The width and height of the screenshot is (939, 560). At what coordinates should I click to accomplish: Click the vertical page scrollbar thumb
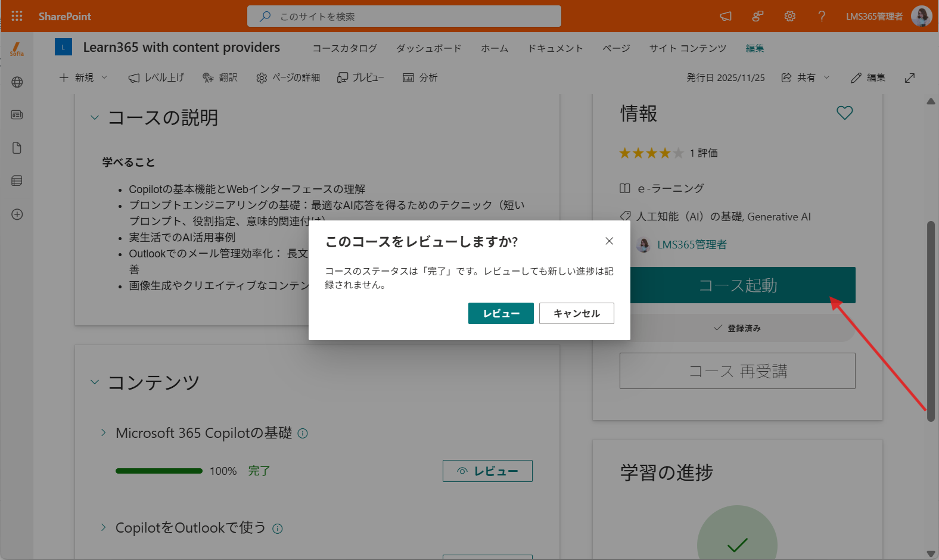931,322
